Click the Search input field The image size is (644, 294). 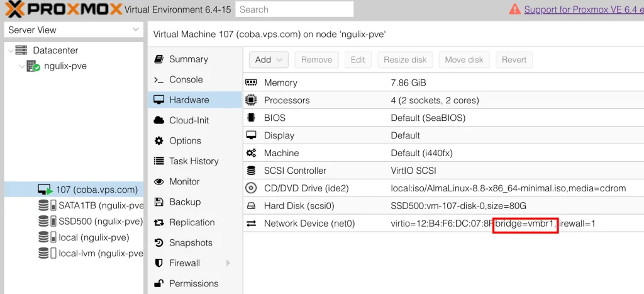(x=294, y=9)
